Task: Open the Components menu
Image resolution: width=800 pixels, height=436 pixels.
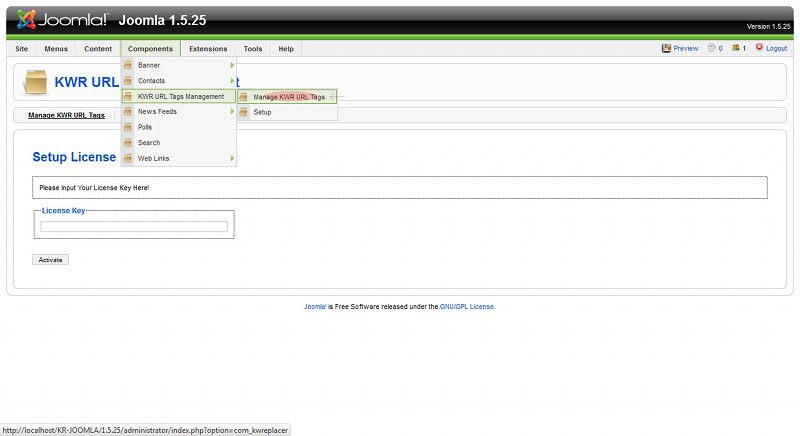Action: [151, 49]
